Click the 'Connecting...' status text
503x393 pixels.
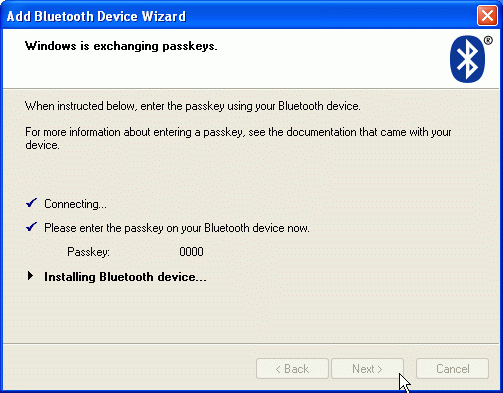[x=75, y=204]
